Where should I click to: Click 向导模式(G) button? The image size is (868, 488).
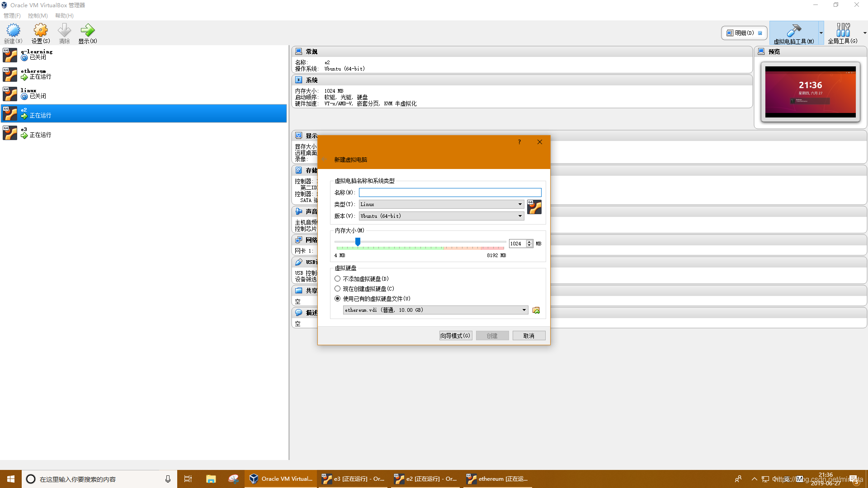pos(456,336)
